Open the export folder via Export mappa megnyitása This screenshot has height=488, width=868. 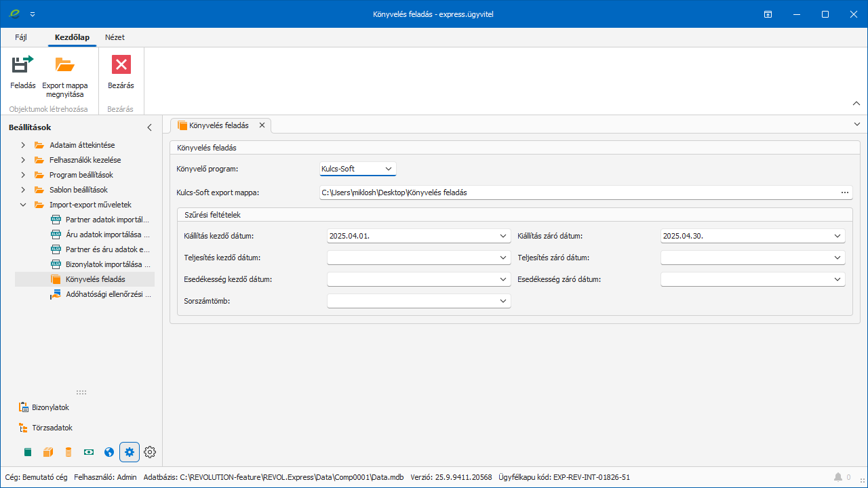(x=65, y=65)
